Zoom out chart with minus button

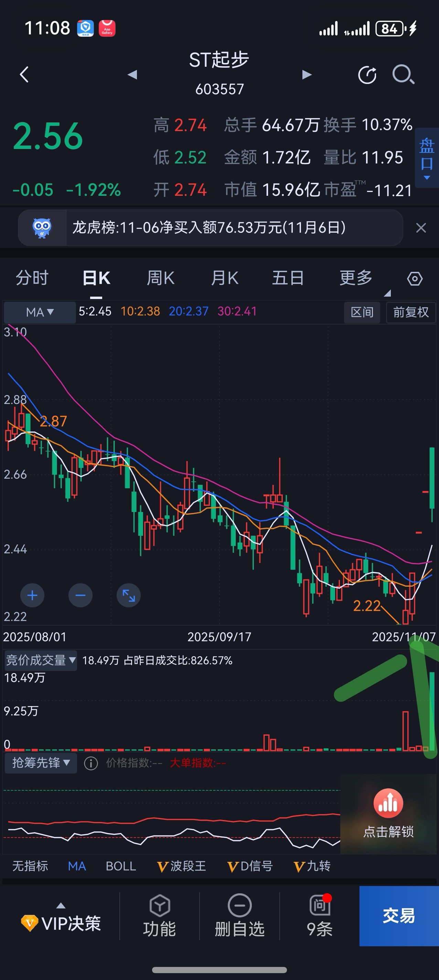80,595
